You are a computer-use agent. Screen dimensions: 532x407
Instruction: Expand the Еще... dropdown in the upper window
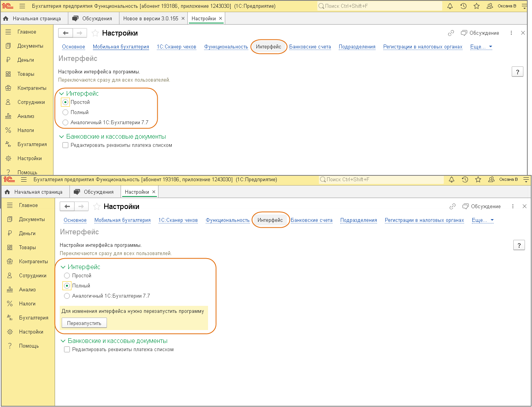[x=481, y=47]
